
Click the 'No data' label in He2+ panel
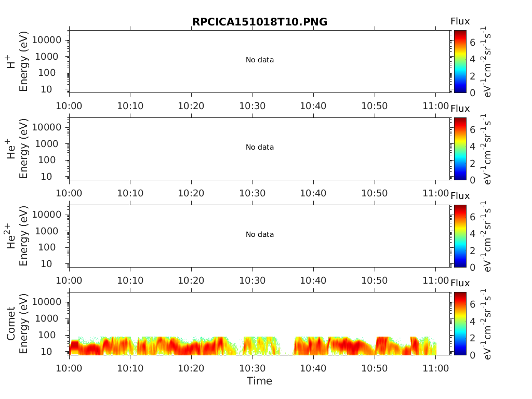(x=260, y=234)
